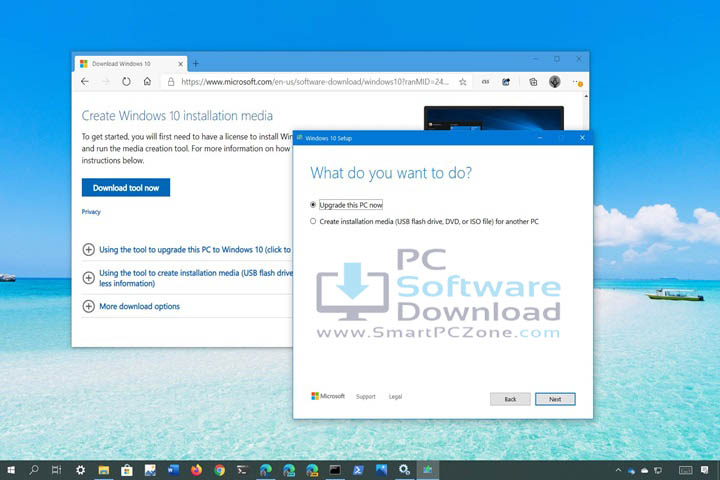The image size is (720, 480).
Task: Open the Action Center notifications
Action: click(x=705, y=470)
